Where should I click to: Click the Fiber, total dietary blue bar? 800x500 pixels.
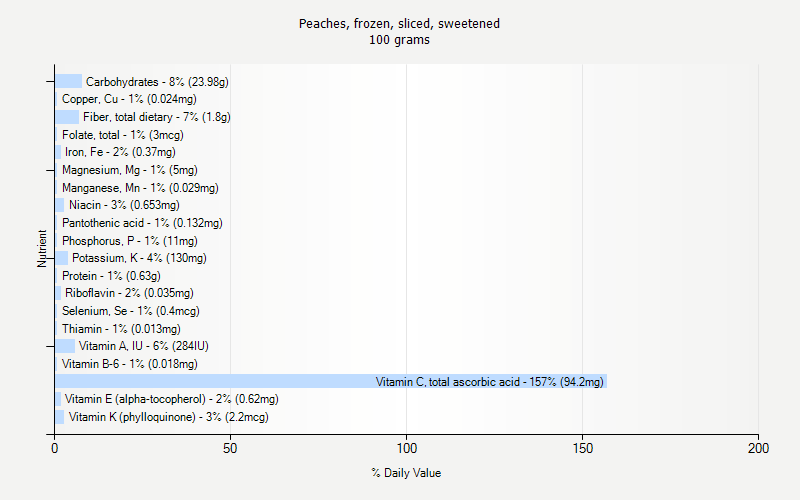[67, 117]
